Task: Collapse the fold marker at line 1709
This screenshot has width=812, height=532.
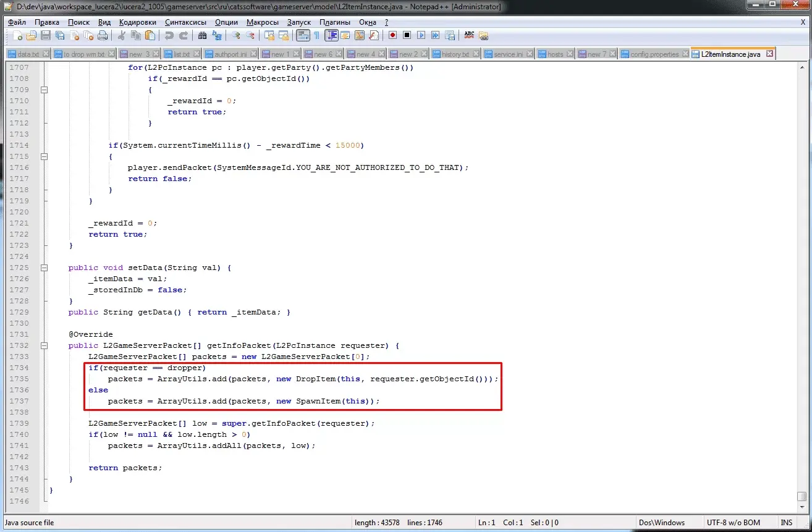Action: pyautogui.click(x=44, y=90)
